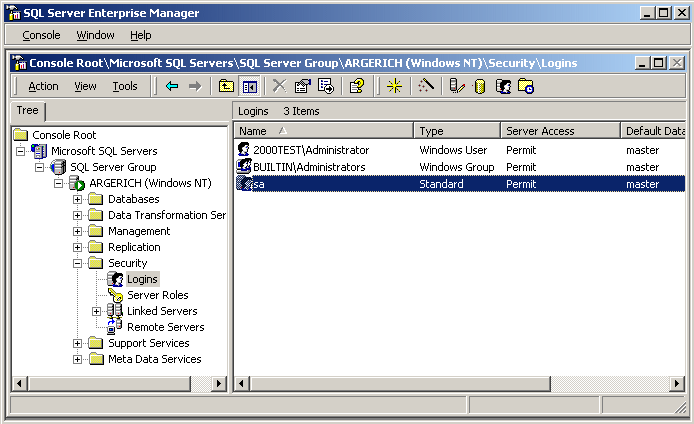Expand the Data Transformation Services folder
The image size is (694, 424).
(x=77, y=215)
